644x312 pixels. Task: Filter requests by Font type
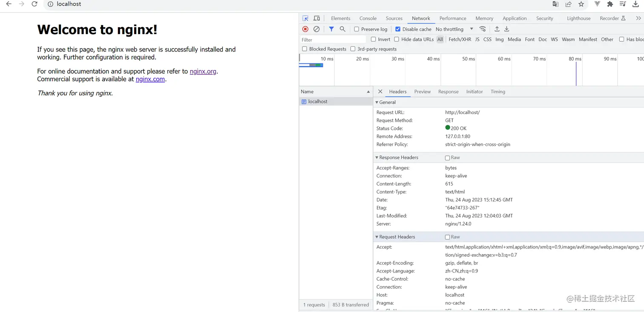point(529,39)
